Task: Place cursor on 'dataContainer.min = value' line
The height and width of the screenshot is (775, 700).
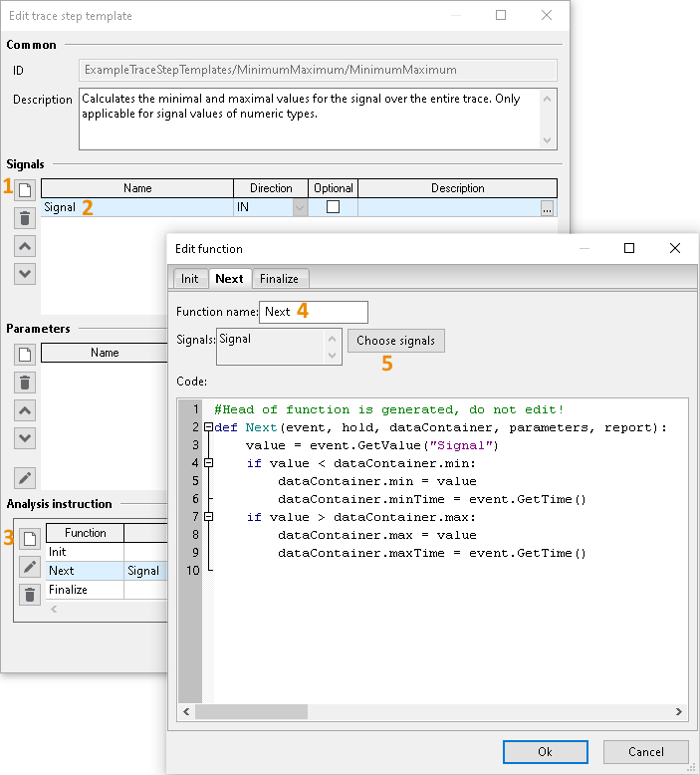Action: [377, 481]
